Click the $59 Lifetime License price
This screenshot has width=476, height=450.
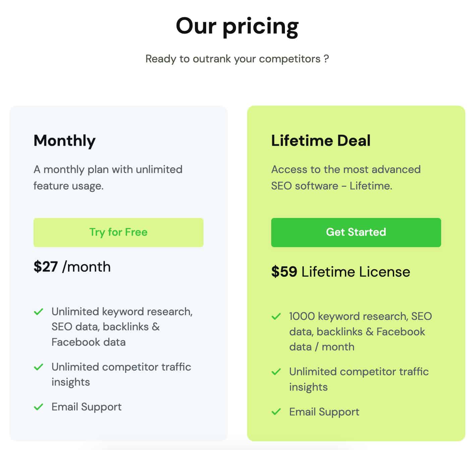click(x=341, y=272)
